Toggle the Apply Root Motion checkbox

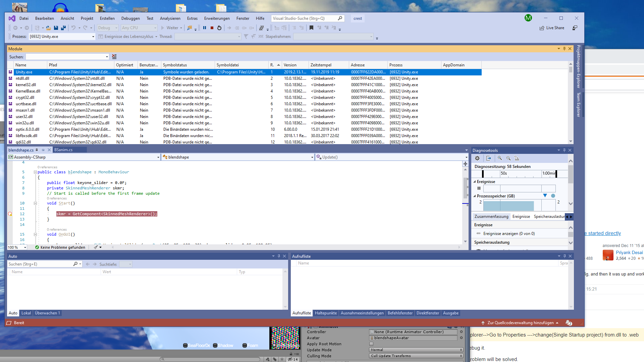pyautogui.click(x=371, y=344)
